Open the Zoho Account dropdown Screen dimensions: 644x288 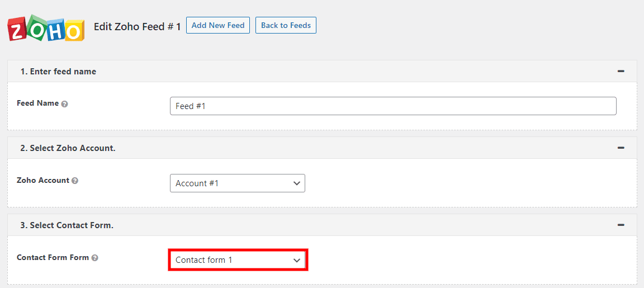click(237, 183)
